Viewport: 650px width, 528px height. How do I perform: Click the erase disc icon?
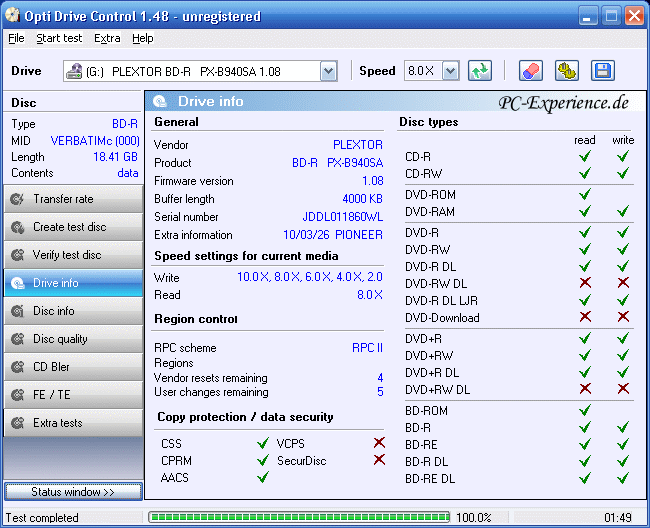click(531, 71)
